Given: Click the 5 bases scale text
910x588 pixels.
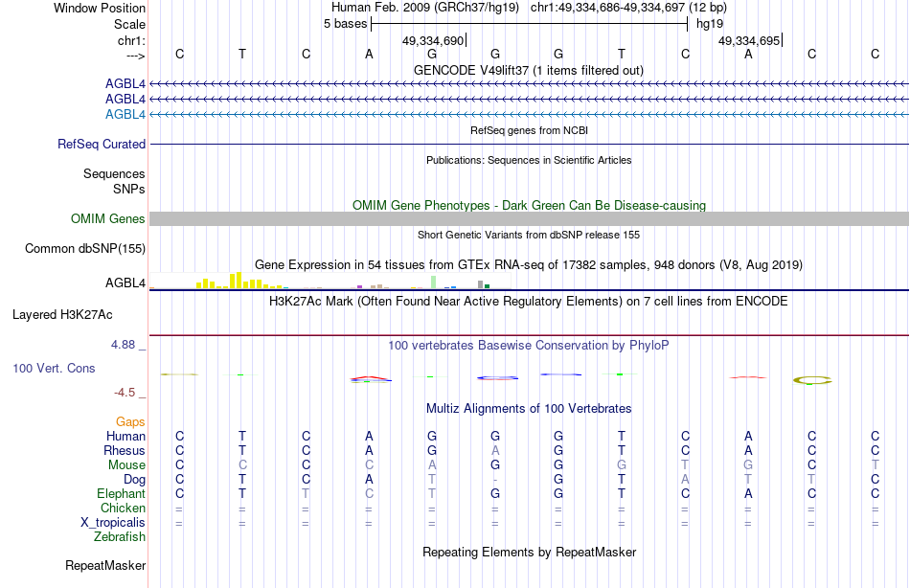Looking at the screenshot, I should (x=345, y=24).
